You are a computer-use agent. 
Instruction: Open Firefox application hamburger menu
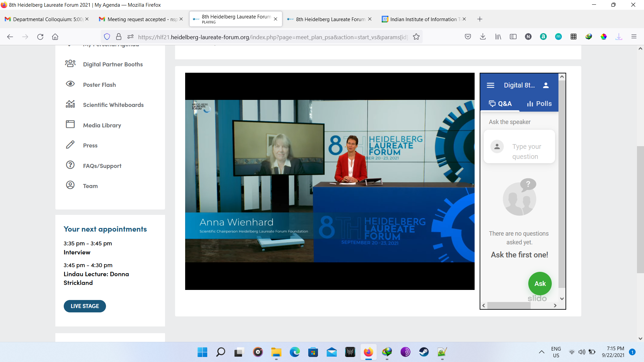pyautogui.click(x=634, y=37)
